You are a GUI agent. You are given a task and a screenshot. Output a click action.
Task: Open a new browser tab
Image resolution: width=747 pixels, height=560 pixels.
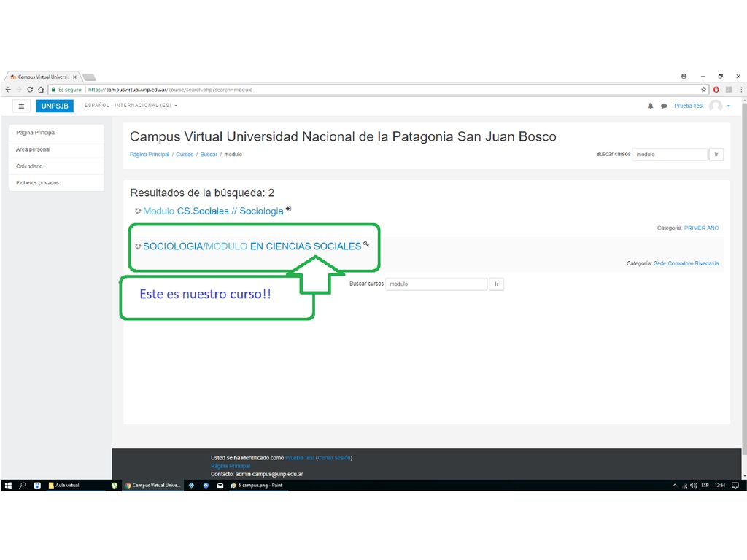click(x=89, y=77)
